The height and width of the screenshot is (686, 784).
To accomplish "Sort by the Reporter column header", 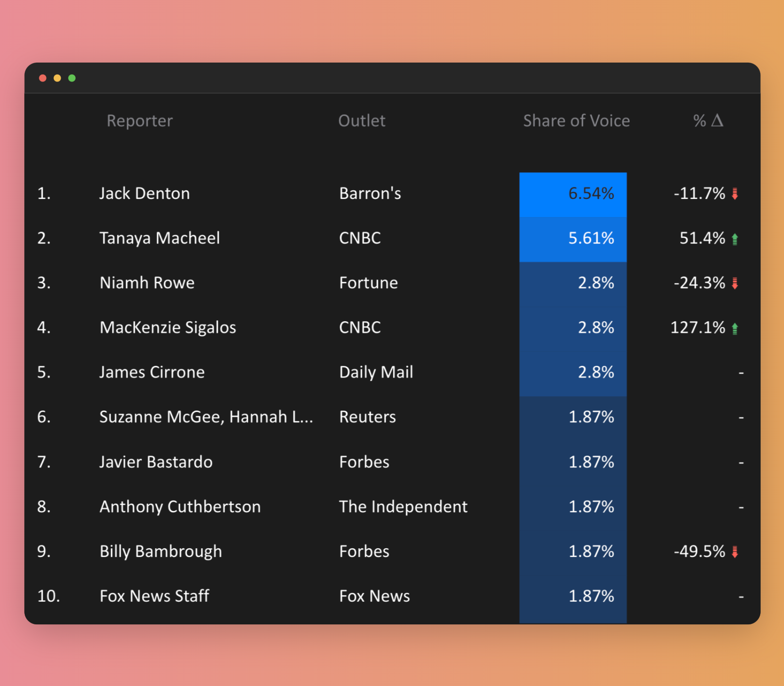I will point(139,121).
